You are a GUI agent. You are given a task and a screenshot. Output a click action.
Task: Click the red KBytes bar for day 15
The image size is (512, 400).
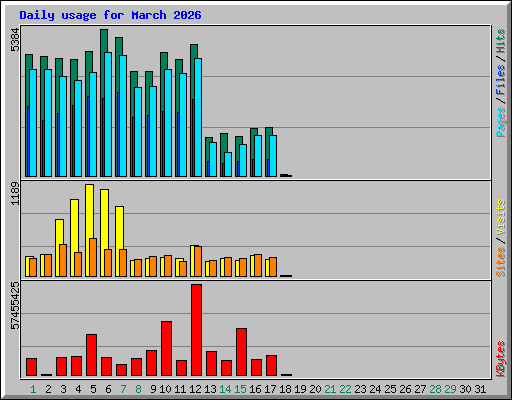click(241, 352)
